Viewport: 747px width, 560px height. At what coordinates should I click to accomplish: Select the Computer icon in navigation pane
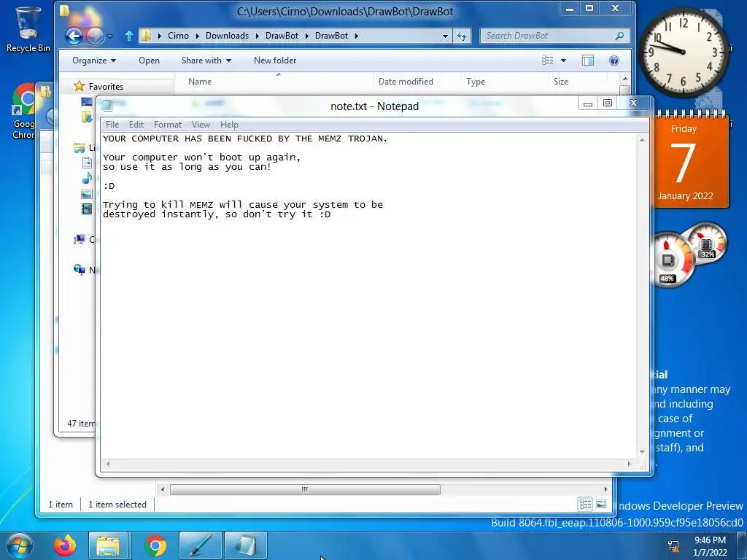(x=79, y=239)
